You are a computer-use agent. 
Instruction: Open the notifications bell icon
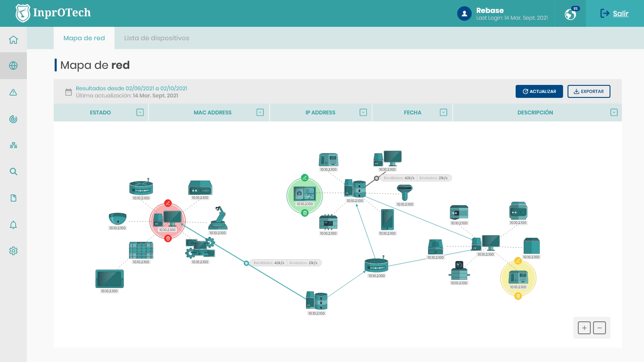tap(13, 225)
